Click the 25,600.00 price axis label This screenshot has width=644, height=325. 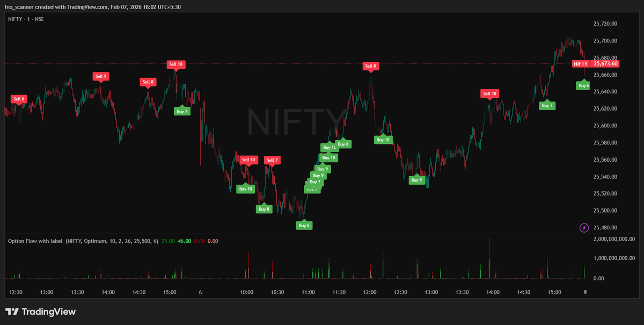click(x=605, y=126)
